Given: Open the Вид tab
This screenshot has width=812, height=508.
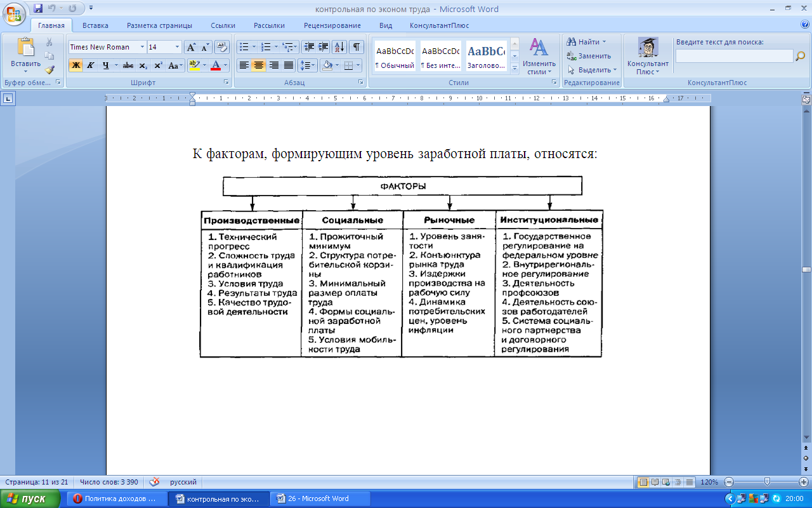Looking at the screenshot, I should 386,25.
